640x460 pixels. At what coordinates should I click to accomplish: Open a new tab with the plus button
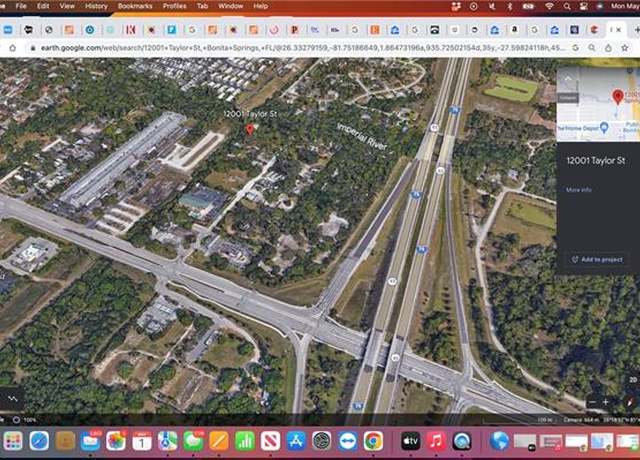(x=636, y=30)
